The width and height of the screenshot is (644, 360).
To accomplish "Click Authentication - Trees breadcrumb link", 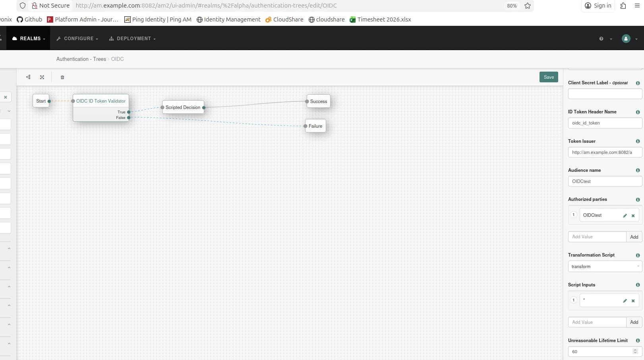I will (x=81, y=59).
